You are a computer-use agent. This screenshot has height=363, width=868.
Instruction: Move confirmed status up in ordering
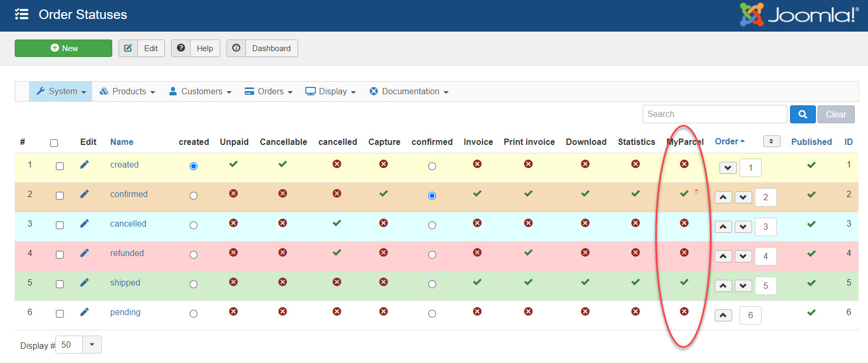coord(723,198)
